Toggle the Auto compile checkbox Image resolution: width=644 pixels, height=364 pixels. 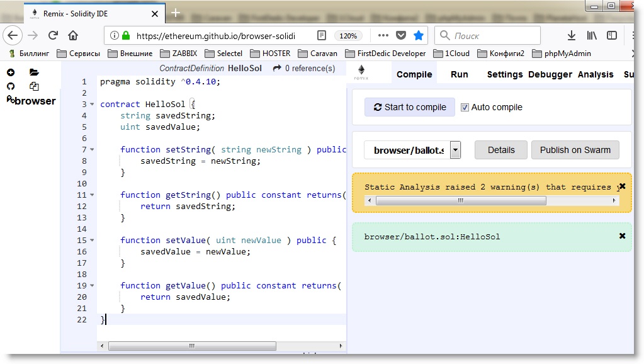pos(465,107)
